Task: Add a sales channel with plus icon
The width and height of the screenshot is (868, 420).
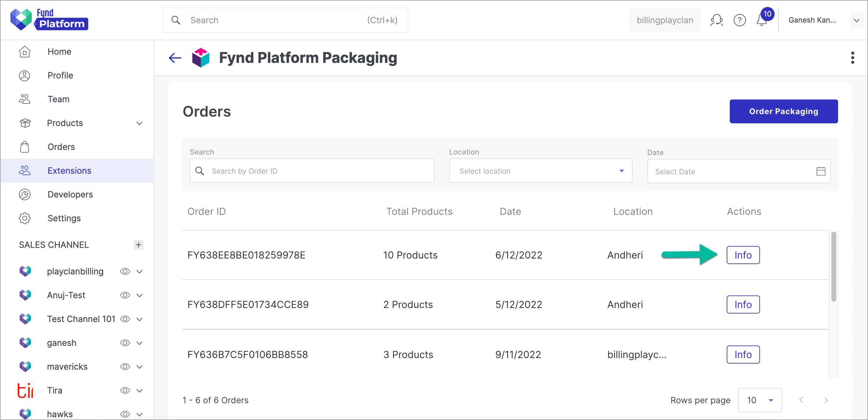Action: pos(139,245)
